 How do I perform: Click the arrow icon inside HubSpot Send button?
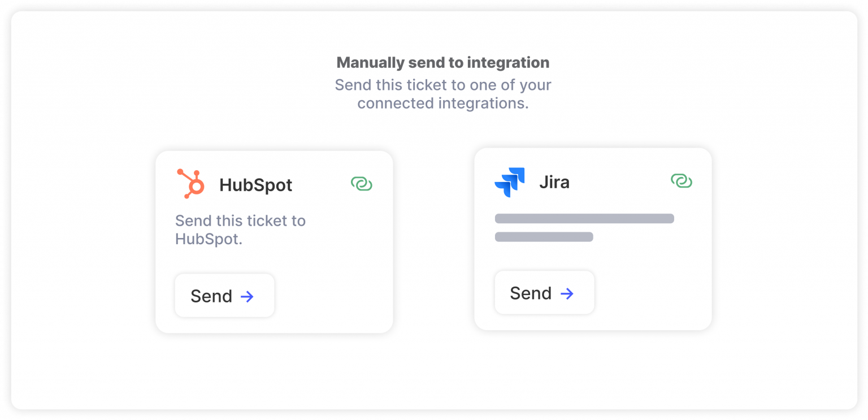pos(247,296)
